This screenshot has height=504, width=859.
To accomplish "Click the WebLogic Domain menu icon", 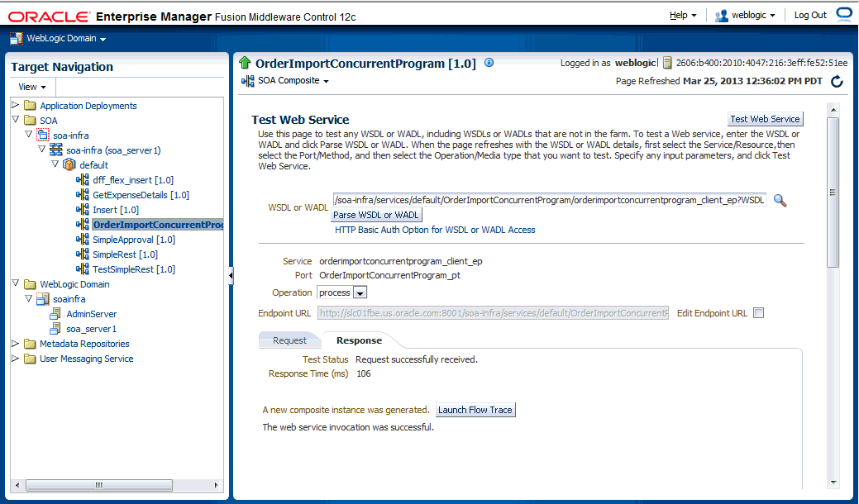I will pyautogui.click(x=17, y=38).
